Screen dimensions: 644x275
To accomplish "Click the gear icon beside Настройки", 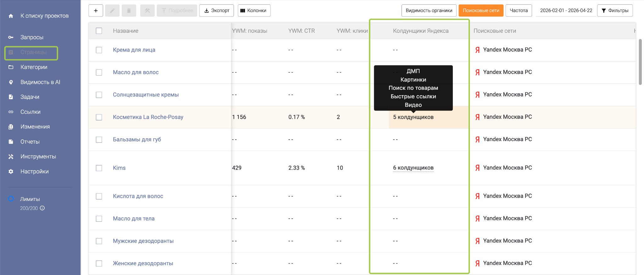I will click(x=11, y=172).
